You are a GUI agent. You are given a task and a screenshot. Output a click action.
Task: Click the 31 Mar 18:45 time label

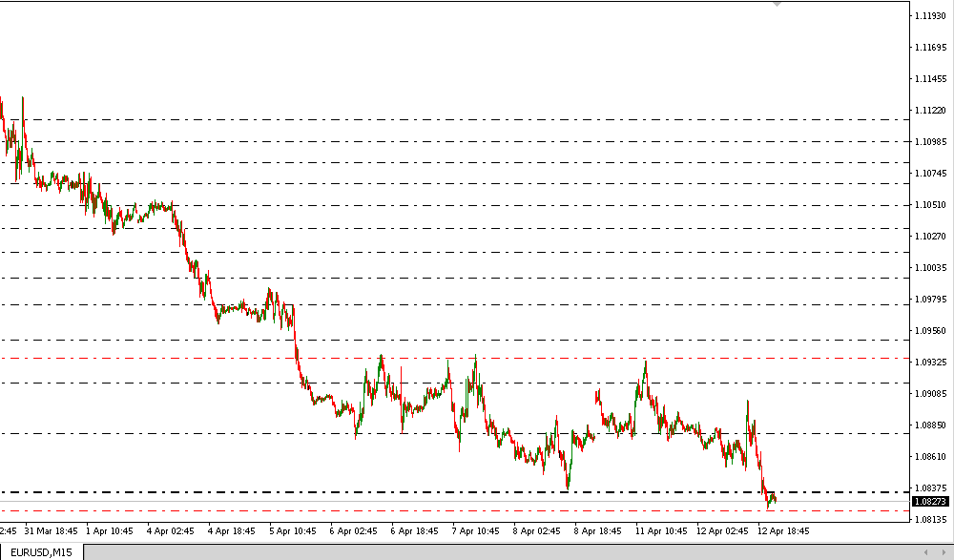(x=52, y=530)
